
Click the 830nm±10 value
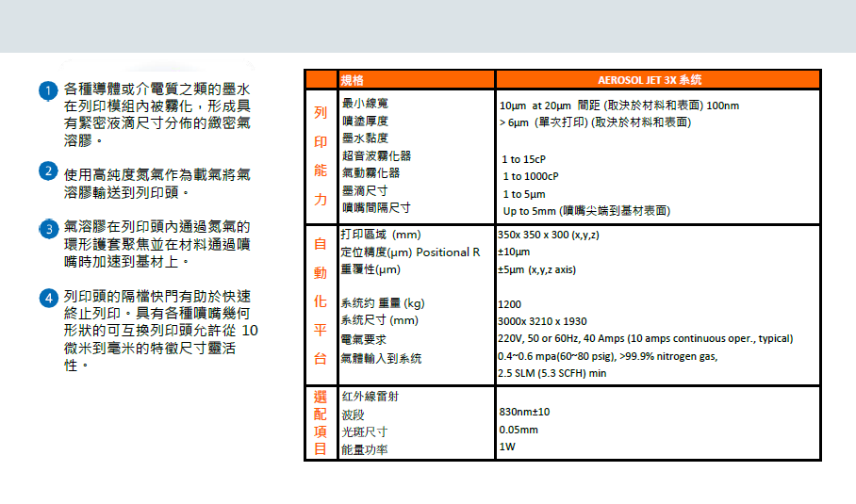[x=524, y=412]
